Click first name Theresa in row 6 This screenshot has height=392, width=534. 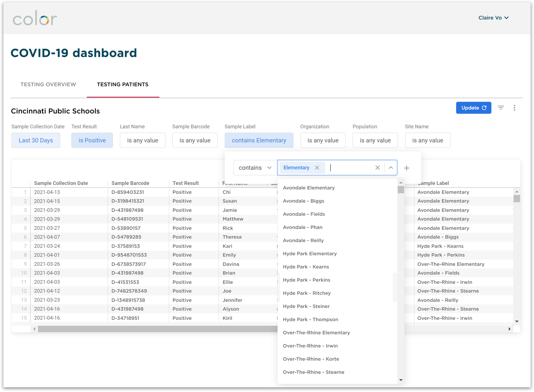tap(232, 237)
